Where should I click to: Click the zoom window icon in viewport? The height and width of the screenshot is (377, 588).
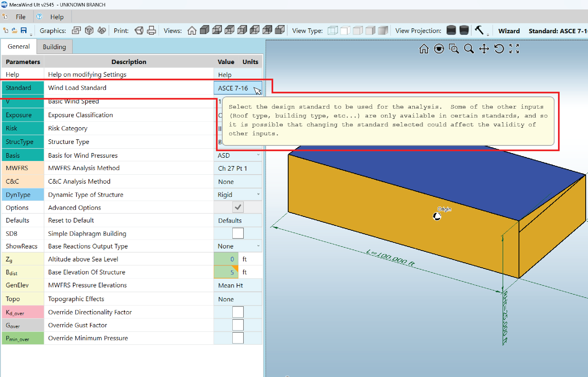coord(454,49)
